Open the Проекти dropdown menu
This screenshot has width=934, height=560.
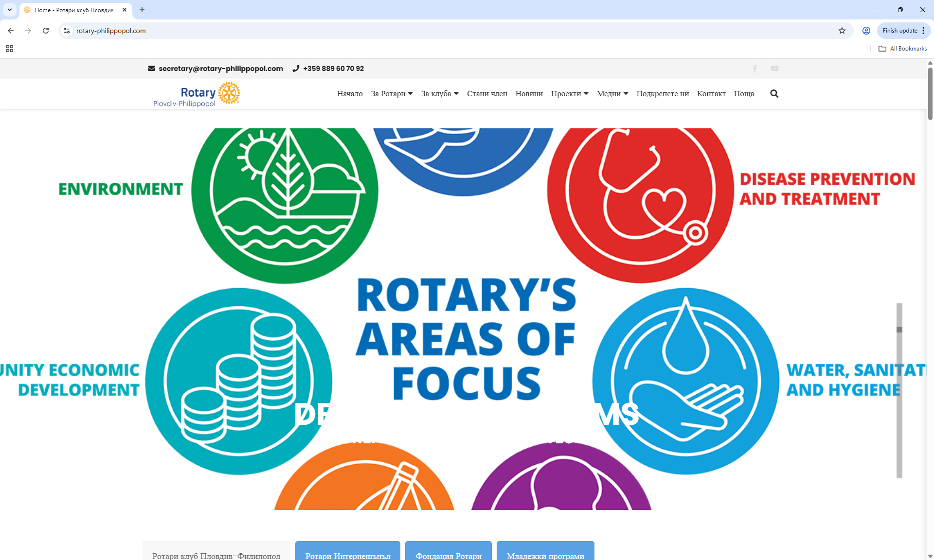(x=569, y=93)
